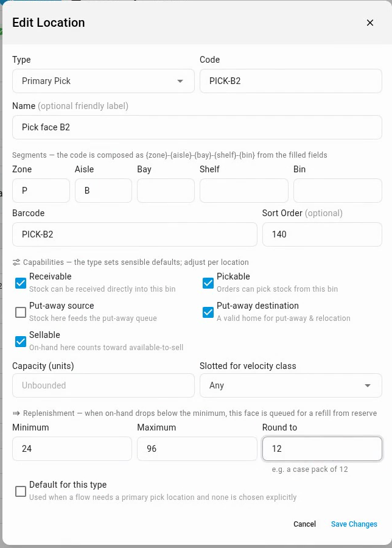Disable the Put-away destination checkbox
392x548 pixels.
(208, 312)
